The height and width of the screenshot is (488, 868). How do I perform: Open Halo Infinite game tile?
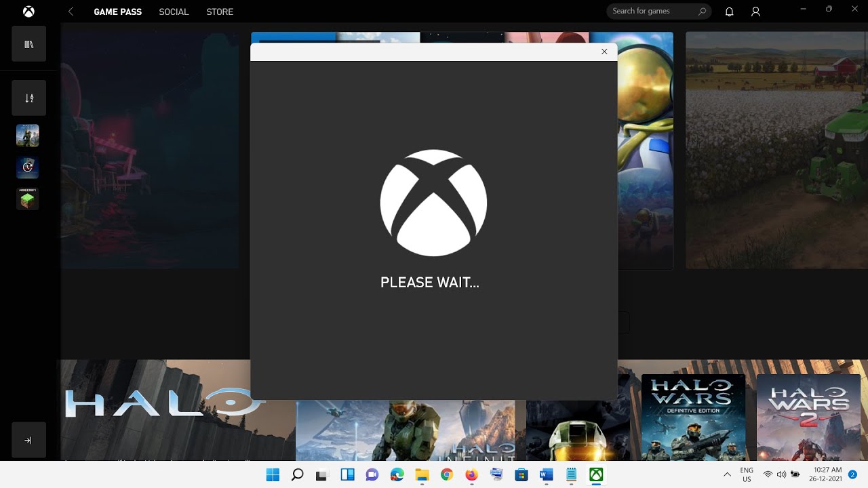(x=406, y=430)
